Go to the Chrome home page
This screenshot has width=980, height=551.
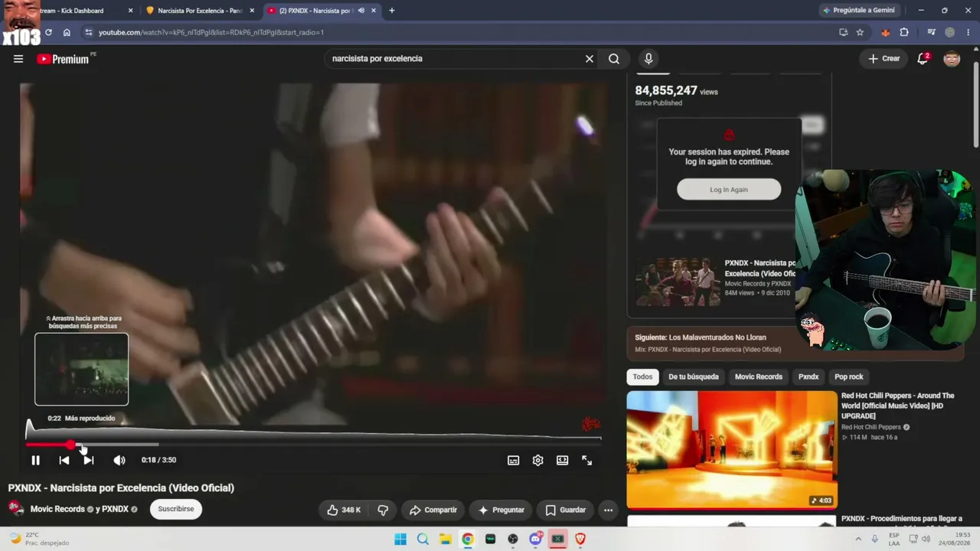pyautogui.click(x=67, y=32)
